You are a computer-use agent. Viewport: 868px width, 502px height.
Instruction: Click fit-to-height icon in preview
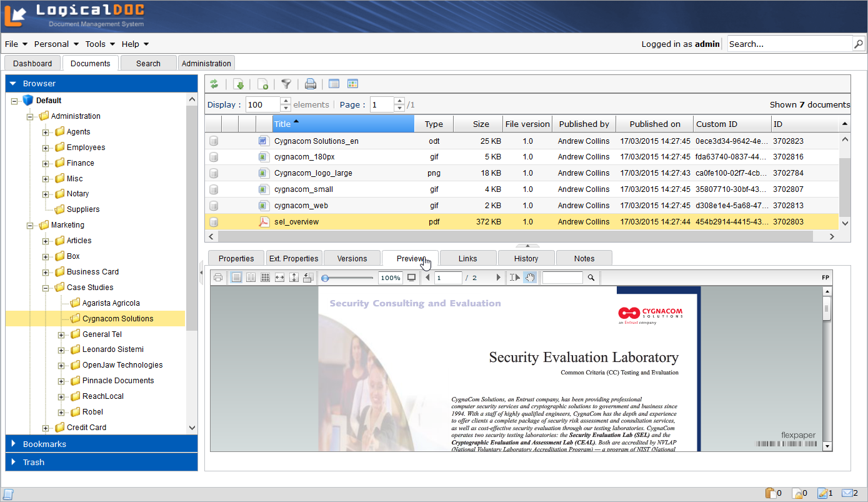(294, 278)
